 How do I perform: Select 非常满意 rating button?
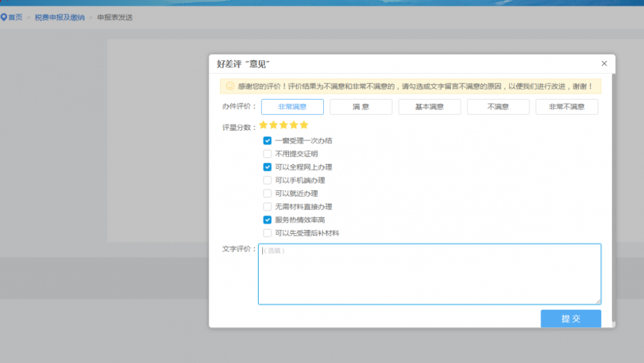pos(292,107)
